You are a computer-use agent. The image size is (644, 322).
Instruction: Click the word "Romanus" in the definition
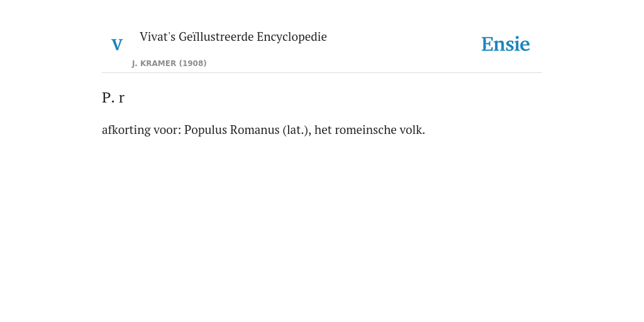[x=255, y=130]
